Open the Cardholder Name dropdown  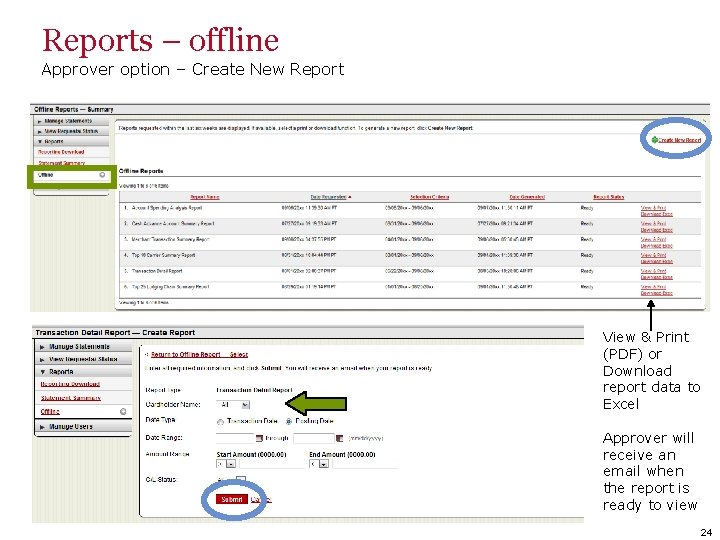click(x=233, y=405)
